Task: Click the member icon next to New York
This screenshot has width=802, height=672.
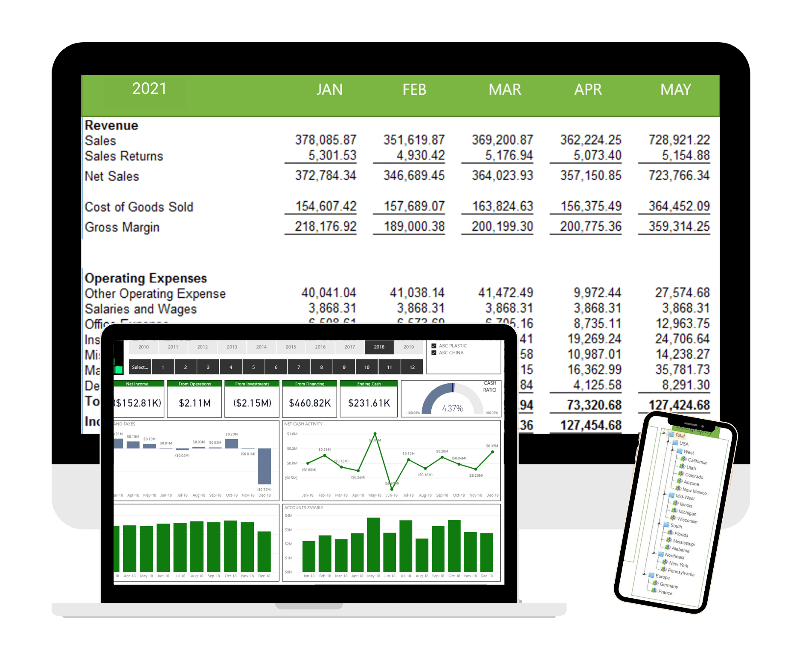Action: coord(665,562)
